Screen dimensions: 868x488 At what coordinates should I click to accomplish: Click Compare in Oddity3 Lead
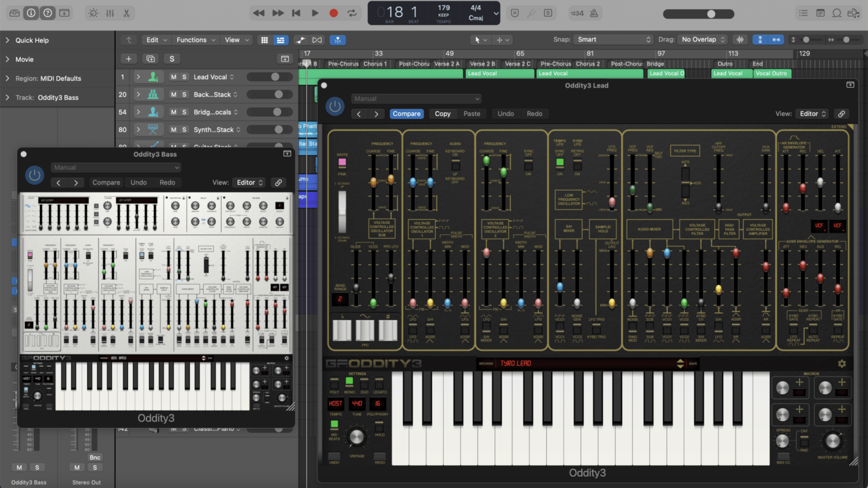[406, 113]
